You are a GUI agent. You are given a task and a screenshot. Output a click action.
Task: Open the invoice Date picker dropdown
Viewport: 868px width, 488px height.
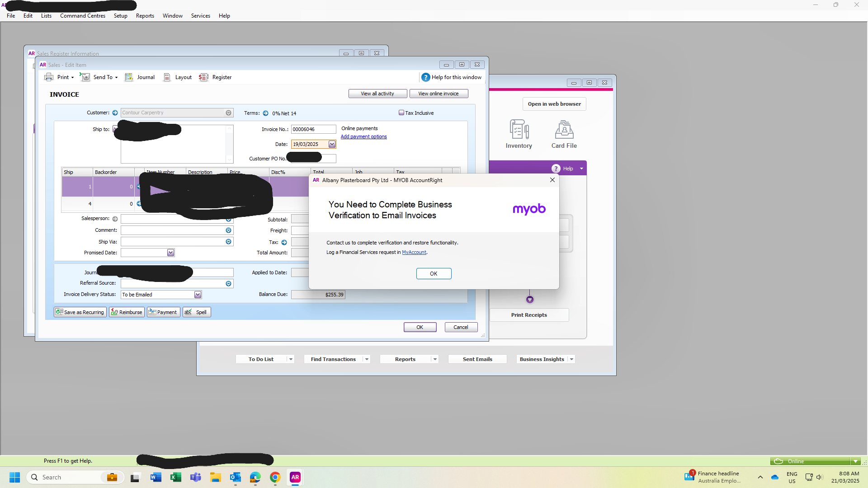[x=332, y=144]
